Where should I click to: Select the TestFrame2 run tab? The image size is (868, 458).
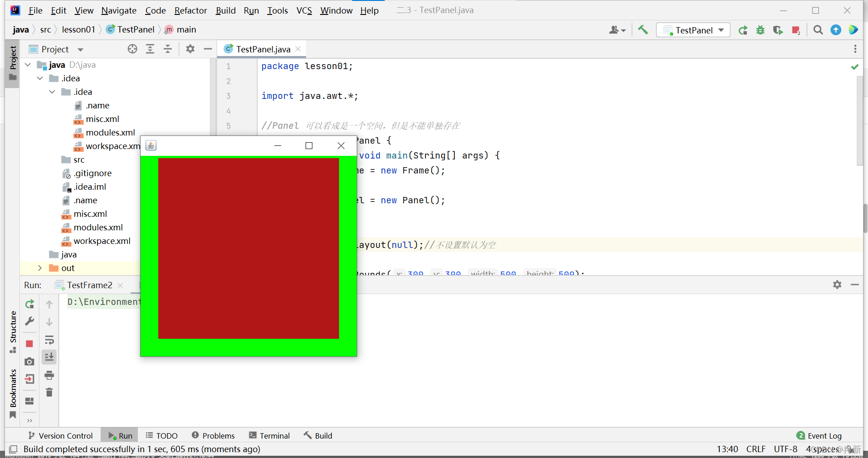[90, 285]
